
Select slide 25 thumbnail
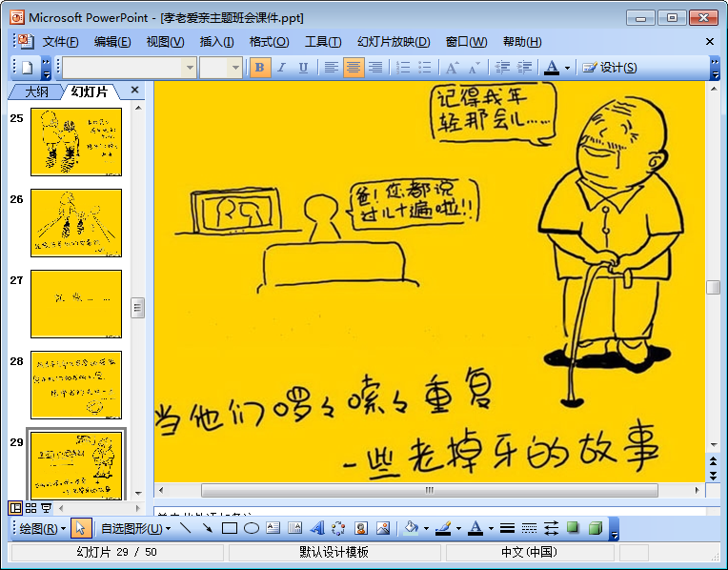[76, 142]
